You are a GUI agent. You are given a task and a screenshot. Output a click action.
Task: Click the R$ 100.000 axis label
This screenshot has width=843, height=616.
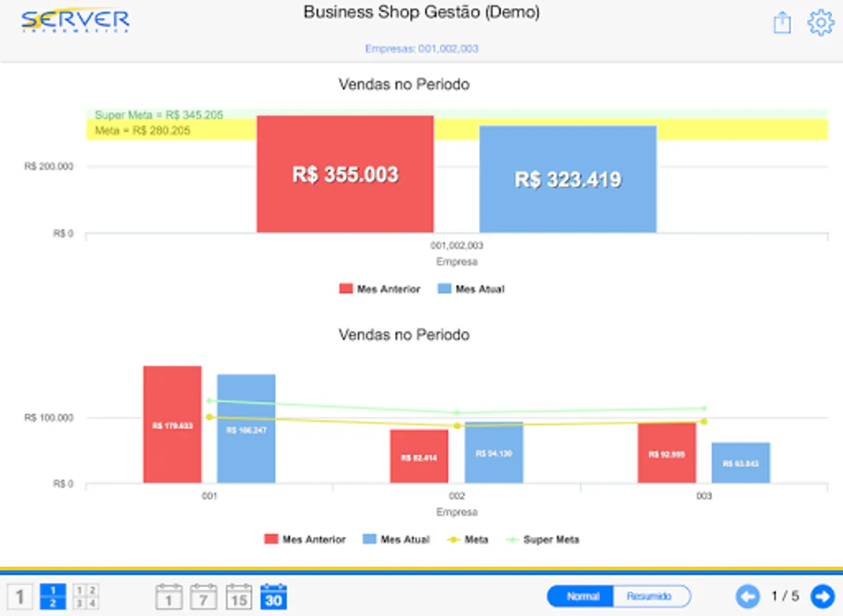click(x=49, y=418)
